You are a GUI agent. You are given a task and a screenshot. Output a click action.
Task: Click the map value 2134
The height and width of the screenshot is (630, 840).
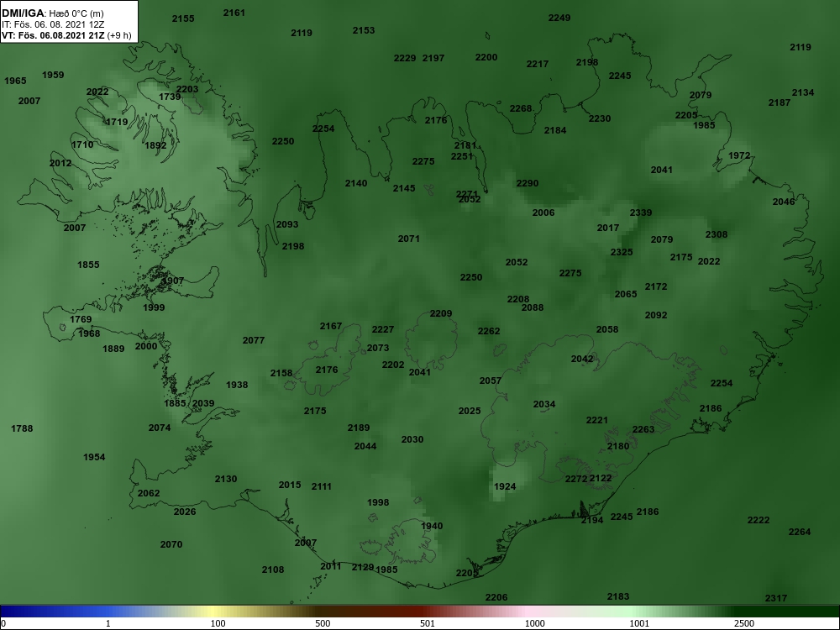803,92
